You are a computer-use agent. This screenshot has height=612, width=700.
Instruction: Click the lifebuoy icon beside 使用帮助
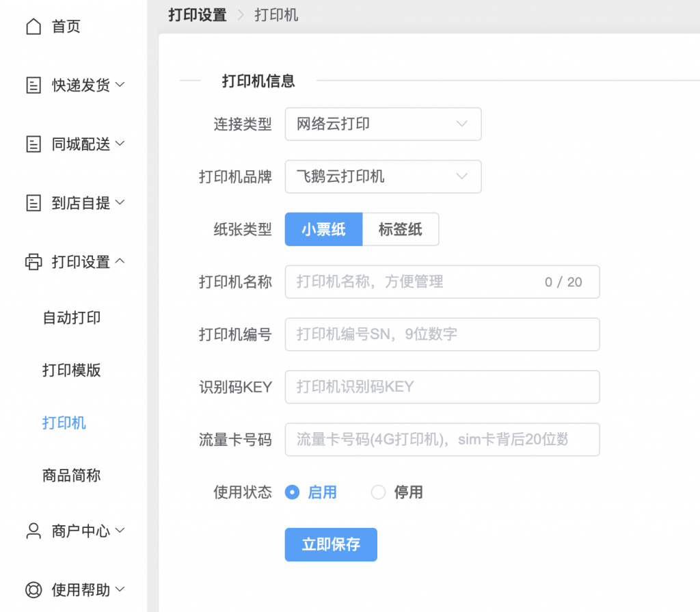click(33, 590)
